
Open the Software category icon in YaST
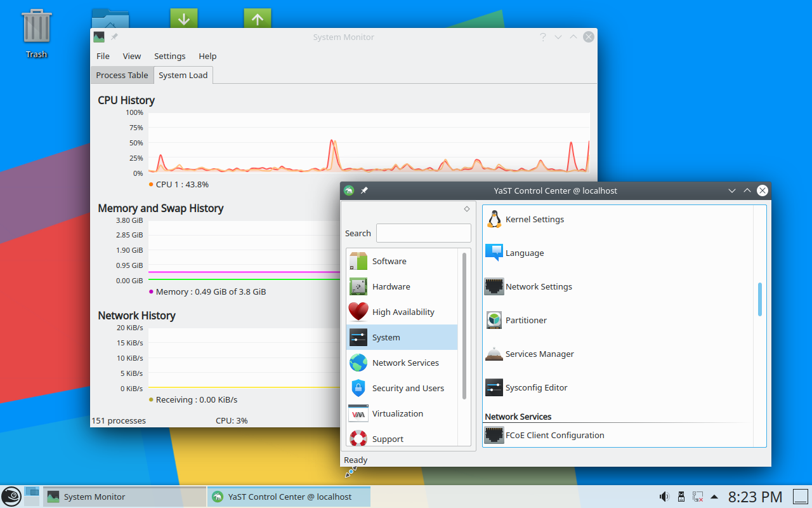point(358,261)
